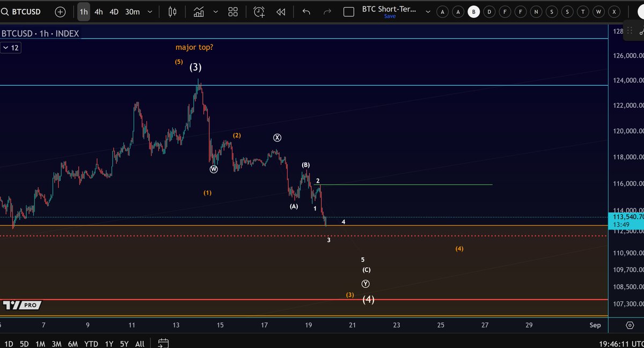Select the white (C) wave label
Screen dimensions: 644x348
pos(366,270)
